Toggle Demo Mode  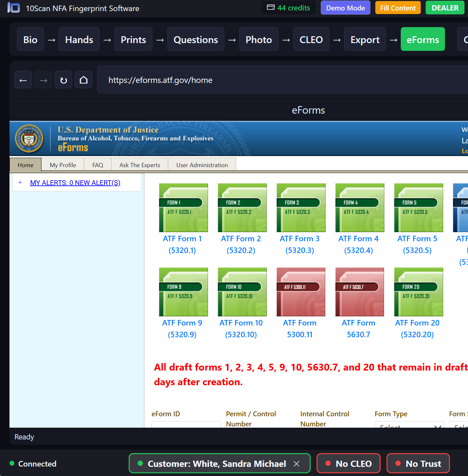pos(345,8)
